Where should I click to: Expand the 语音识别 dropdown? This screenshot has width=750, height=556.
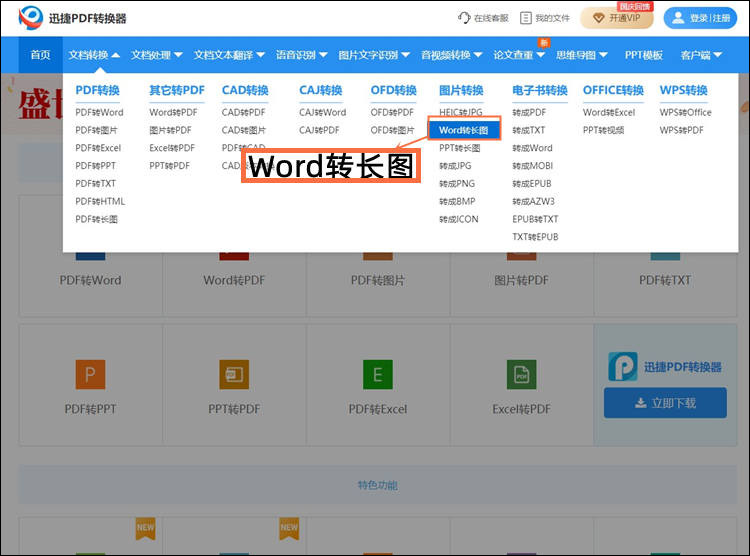coord(301,55)
